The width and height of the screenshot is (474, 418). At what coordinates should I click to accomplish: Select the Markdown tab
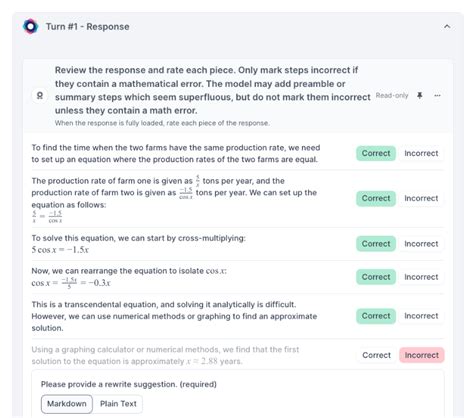click(x=67, y=404)
